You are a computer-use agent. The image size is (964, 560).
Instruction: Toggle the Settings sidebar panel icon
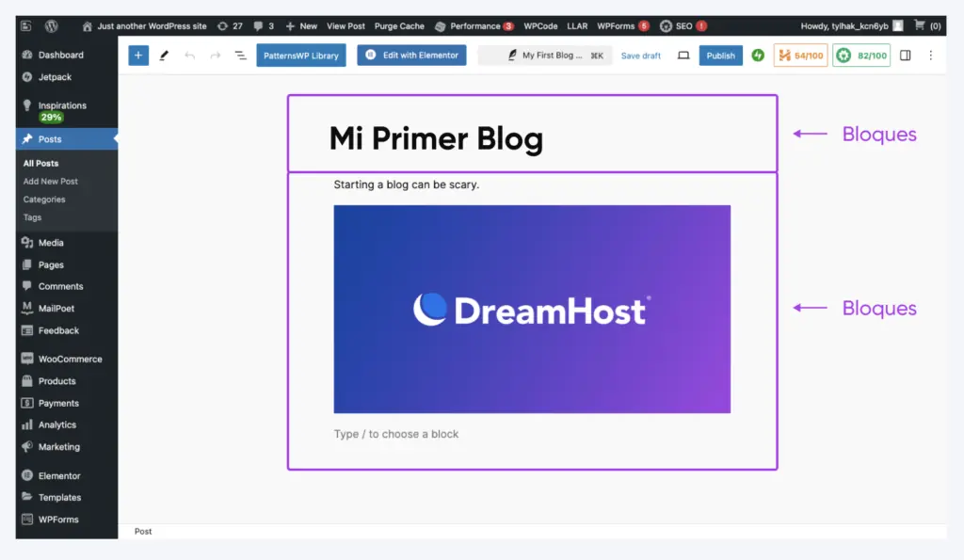[x=905, y=56]
